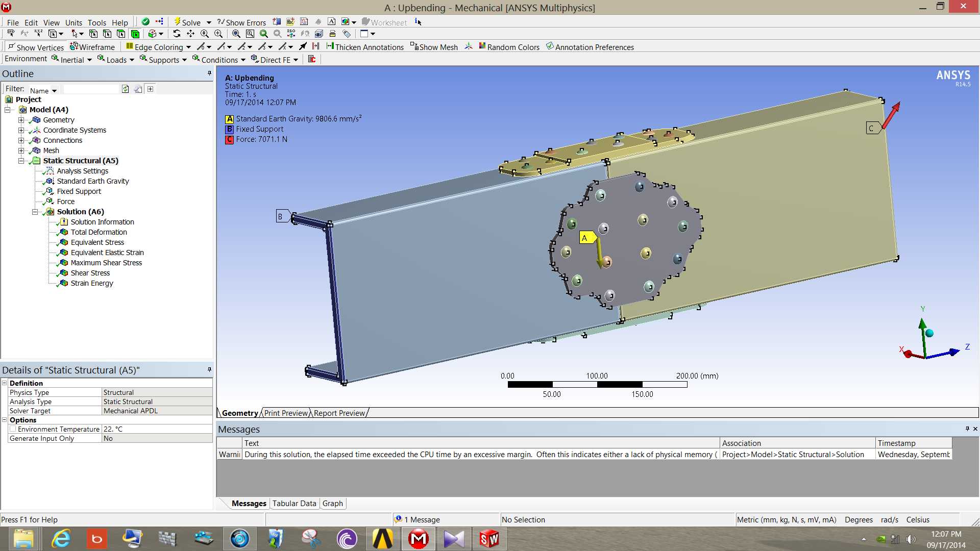The width and height of the screenshot is (980, 551).
Task: Open File Explorer from the taskbar
Action: 23,539
